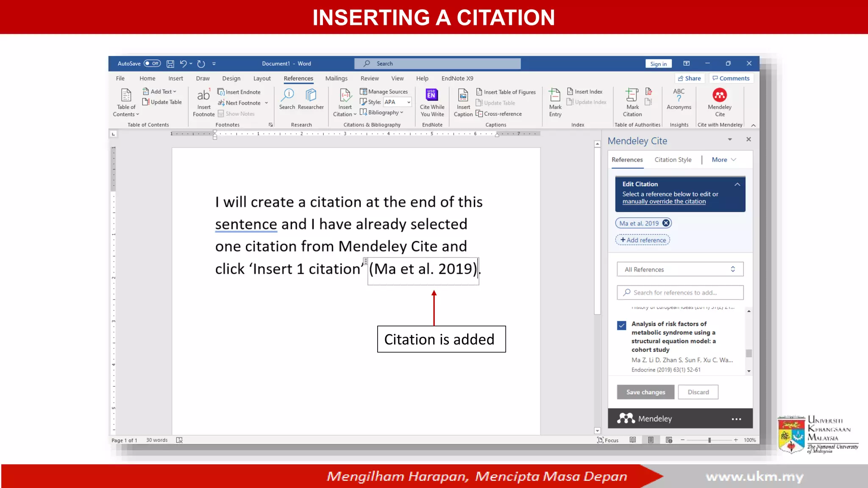The height and width of the screenshot is (488, 868).
Task: Open the Quick Access Toolbar customize dropdown
Action: (x=214, y=64)
